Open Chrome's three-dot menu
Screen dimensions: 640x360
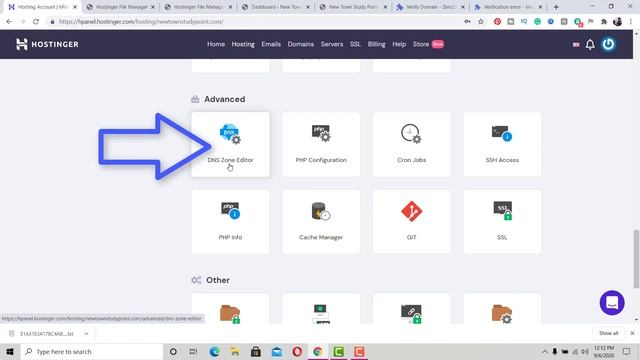[631, 22]
